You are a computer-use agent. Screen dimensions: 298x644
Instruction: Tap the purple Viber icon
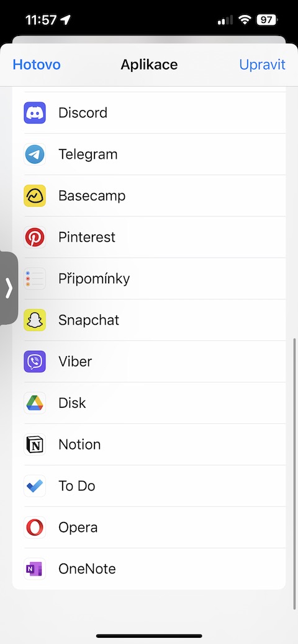[x=35, y=362]
